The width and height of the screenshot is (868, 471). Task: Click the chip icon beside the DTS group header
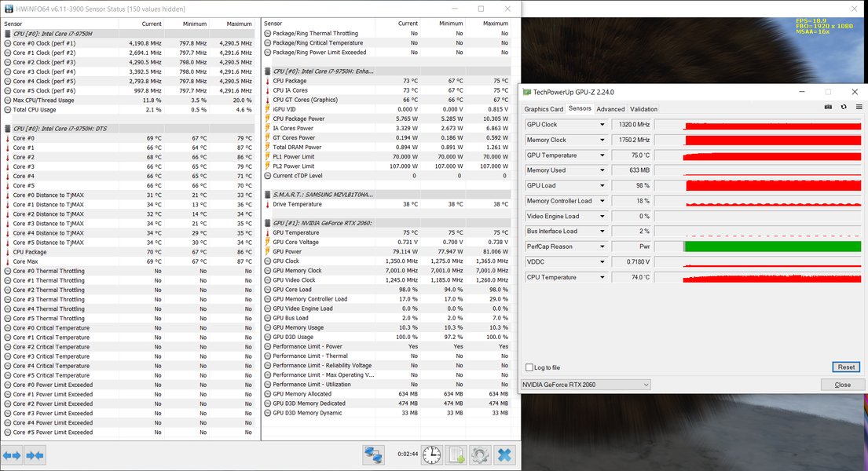[x=8, y=129]
